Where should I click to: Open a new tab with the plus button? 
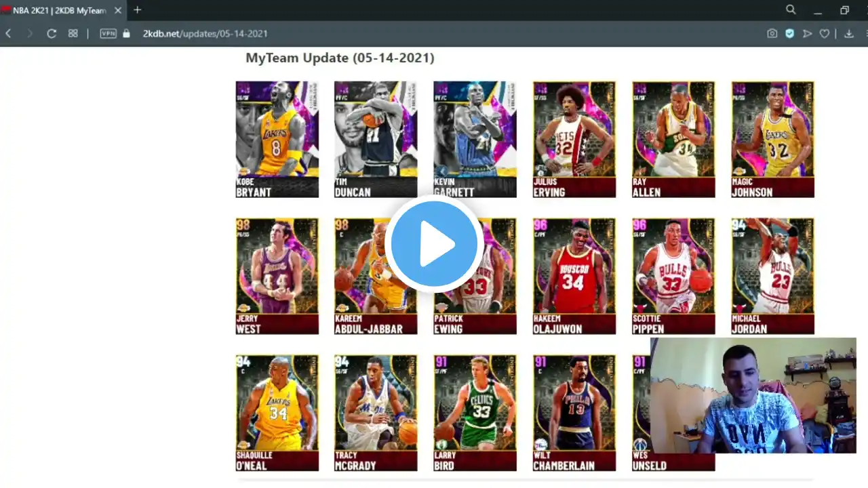(138, 9)
